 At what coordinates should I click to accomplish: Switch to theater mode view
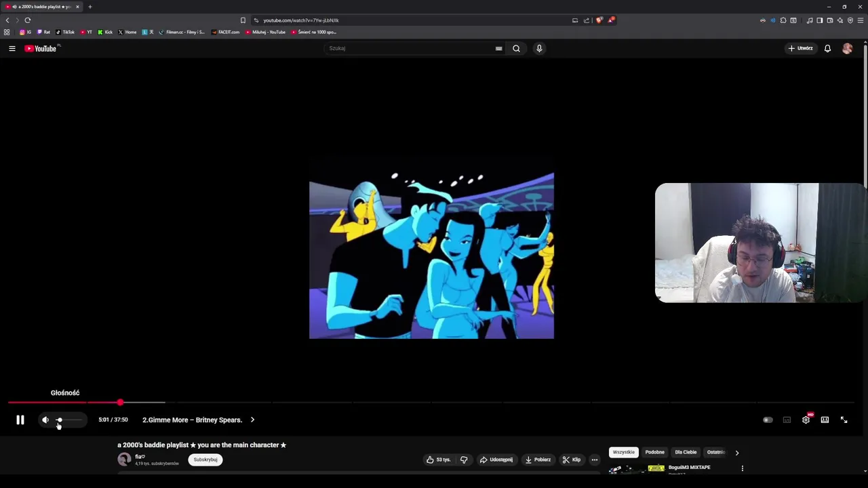coord(825,420)
